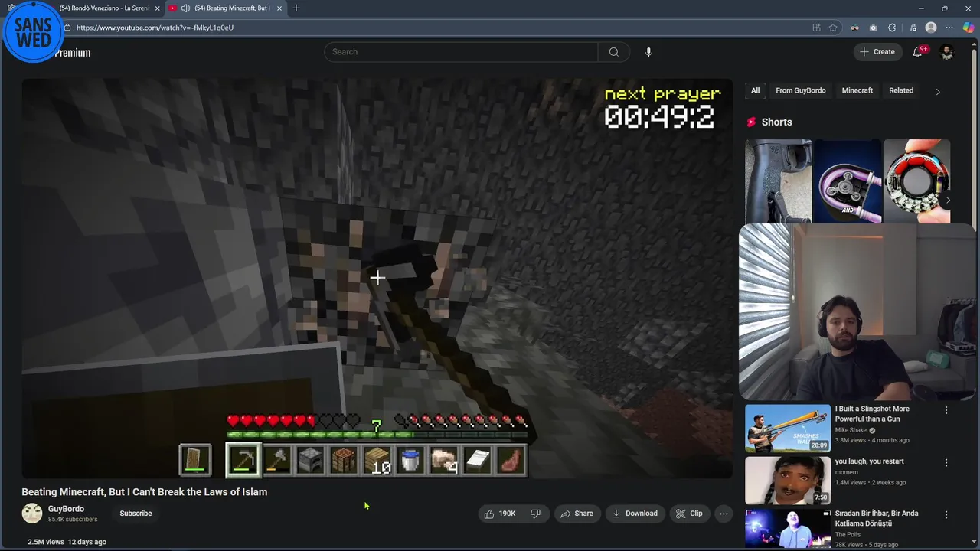
Task: Select the From GuyBordo chip
Action: pyautogui.click(x=800, y=90)
